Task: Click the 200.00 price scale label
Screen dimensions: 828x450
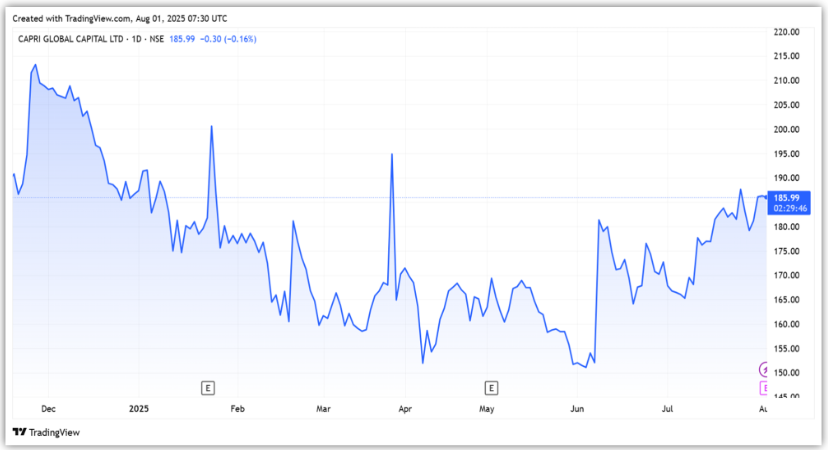Action: tap(786, 130)
